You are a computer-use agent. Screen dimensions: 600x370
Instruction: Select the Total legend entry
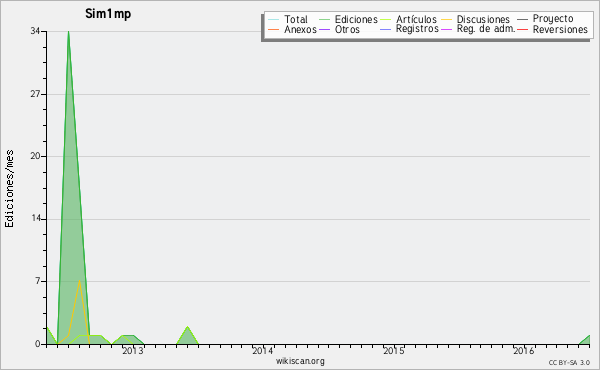[x=296, y=19]
